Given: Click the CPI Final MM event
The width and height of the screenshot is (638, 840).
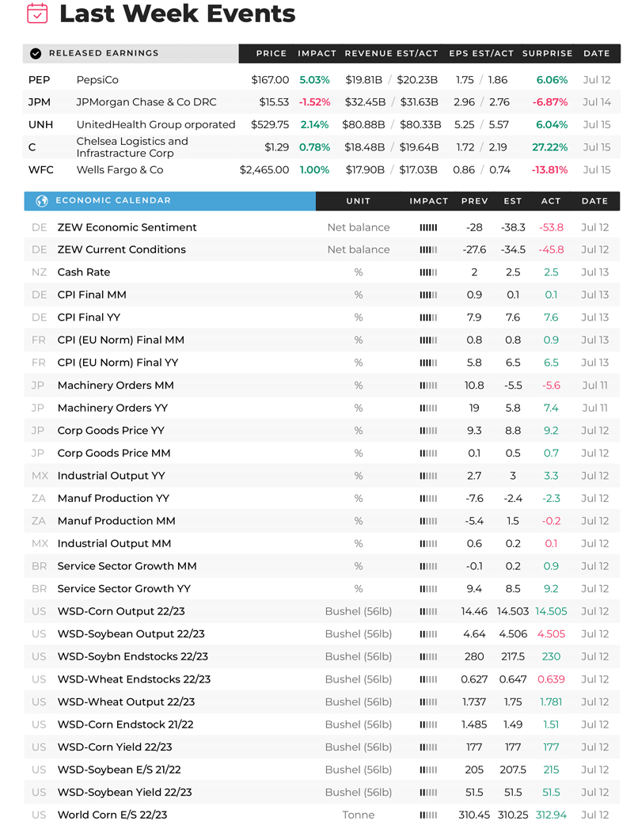Looking at the screenshot, I should (x=92, y=295).
